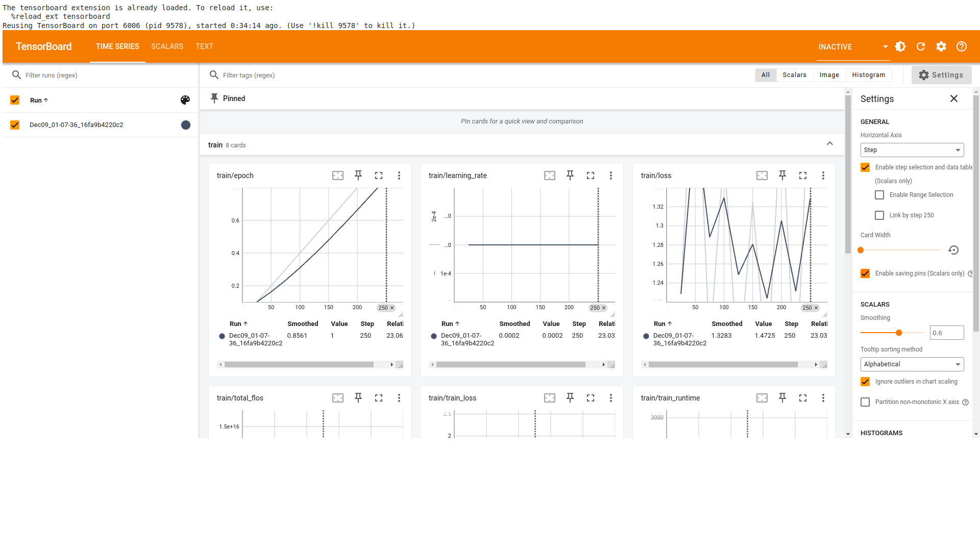Filter cards by Image
Image resolution: width=980 pixels, height=551 pixels.
829,75
